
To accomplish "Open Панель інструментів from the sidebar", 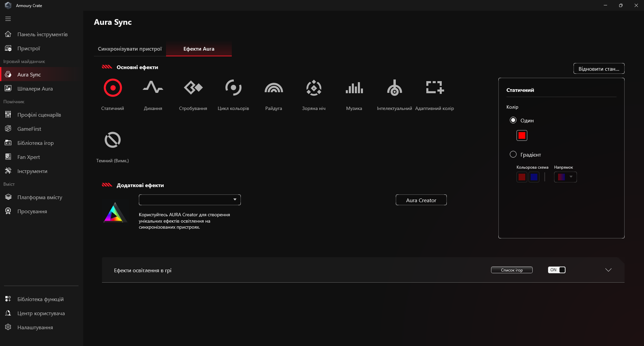I will click(42, 34).
